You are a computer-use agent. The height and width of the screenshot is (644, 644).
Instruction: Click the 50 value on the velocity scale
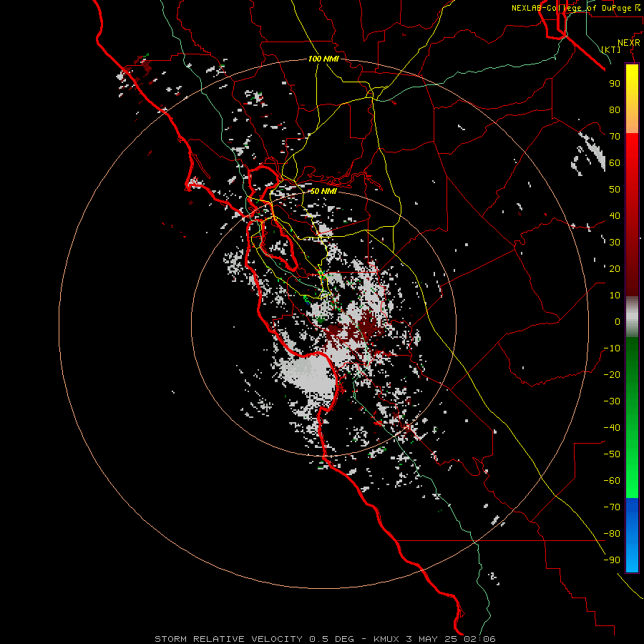pos(615,190)
